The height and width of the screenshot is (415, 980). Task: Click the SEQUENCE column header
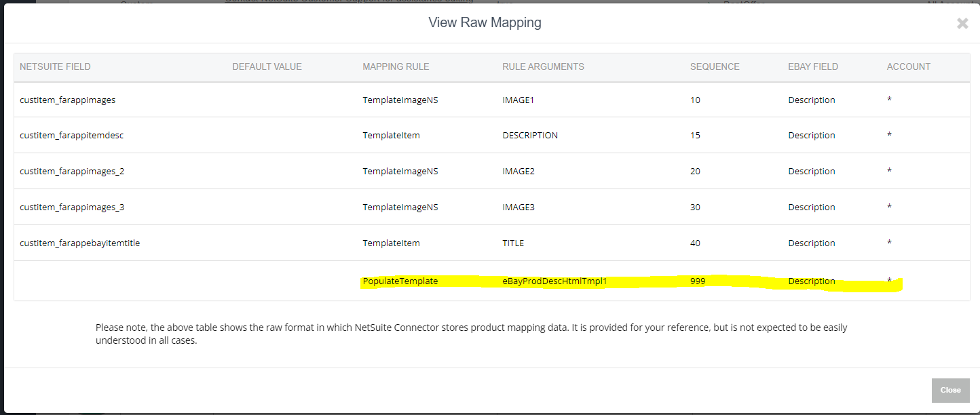(x=715, y=66)
